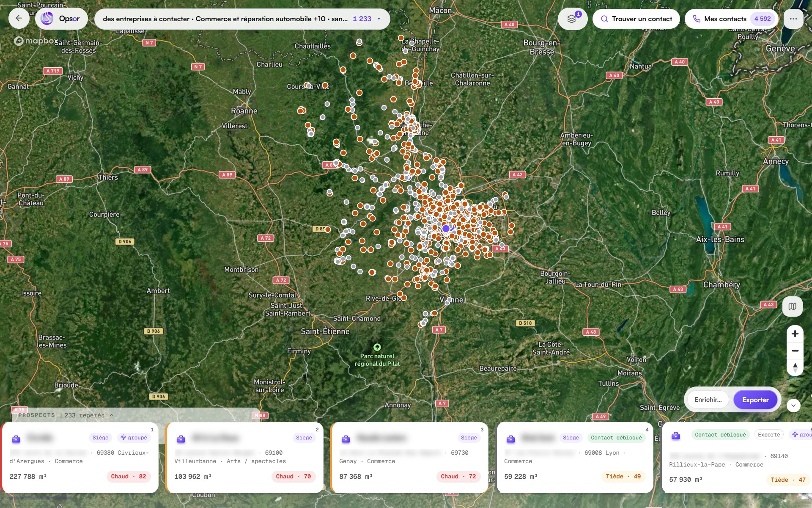
Task: Collapse the Prospects 1 233 repérés list
Action: (112, 415)
